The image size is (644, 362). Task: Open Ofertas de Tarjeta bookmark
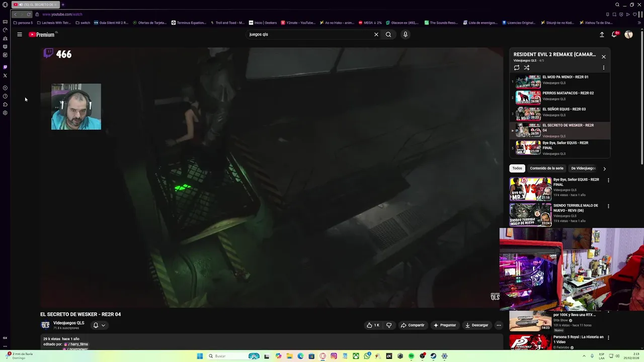click(x=151, y=23)
